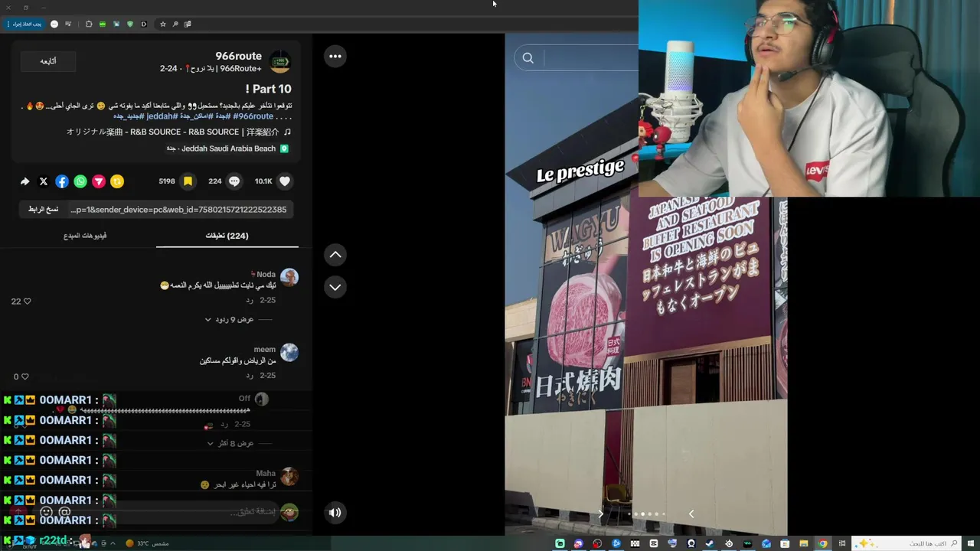Click in the video search field
The height and width of the screenshot is (551, 980).
[590, 58]
